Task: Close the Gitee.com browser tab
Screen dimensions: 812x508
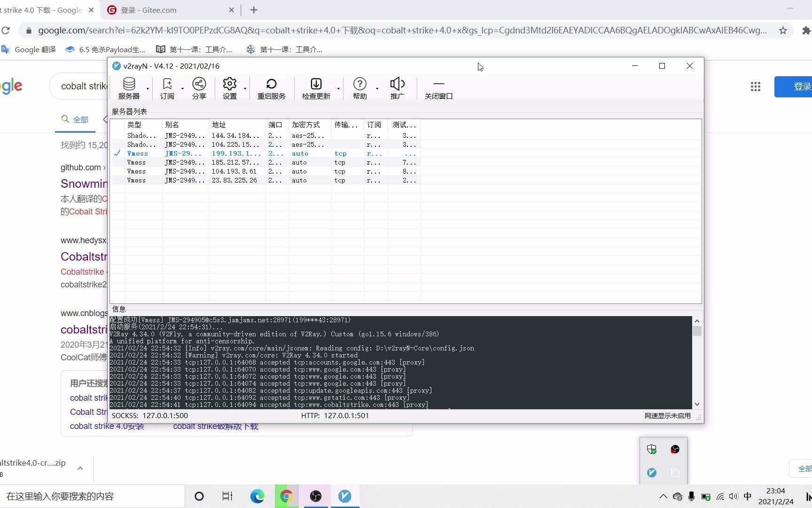Action: [x=231, y=10]
